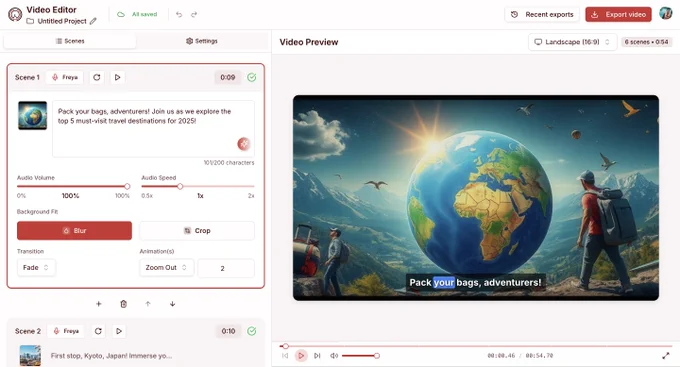The width and height of the screenshot is (680, 367).
Task: Adjust the player volume slider
Action: 360,356
